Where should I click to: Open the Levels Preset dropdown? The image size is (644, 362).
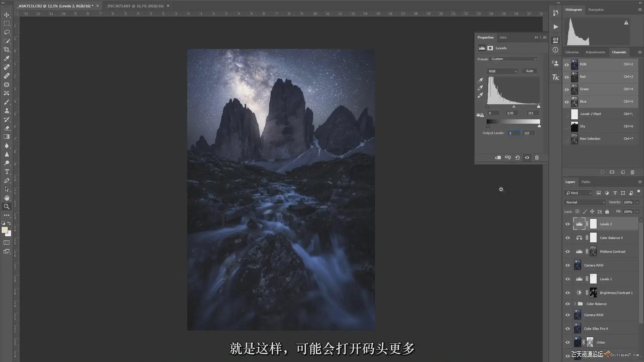coord(513,59)
